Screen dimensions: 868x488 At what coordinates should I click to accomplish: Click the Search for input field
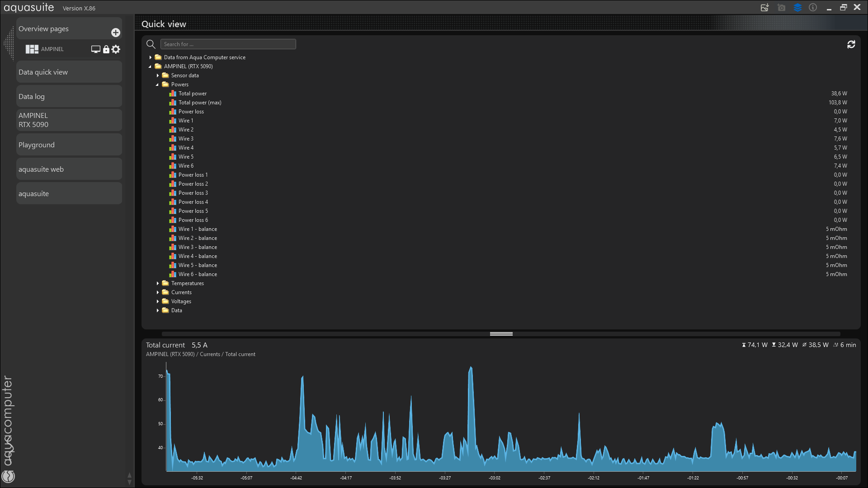pos(228,44)
